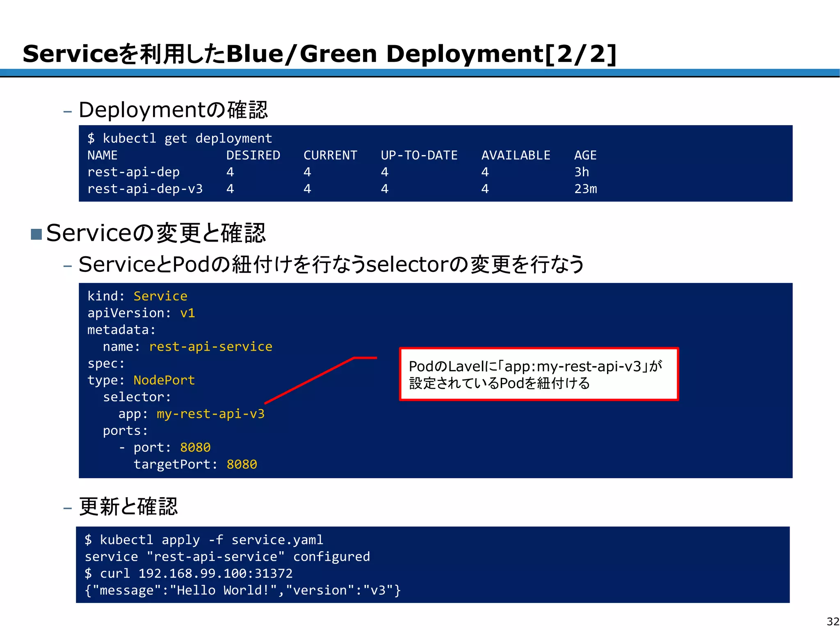
Task: Click the subheading about selectorの変更を行なう
Action: coord(331,264)
